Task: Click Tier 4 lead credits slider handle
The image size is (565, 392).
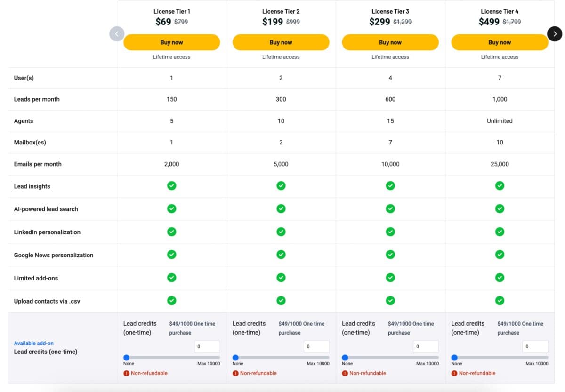Action: point(454,358)
